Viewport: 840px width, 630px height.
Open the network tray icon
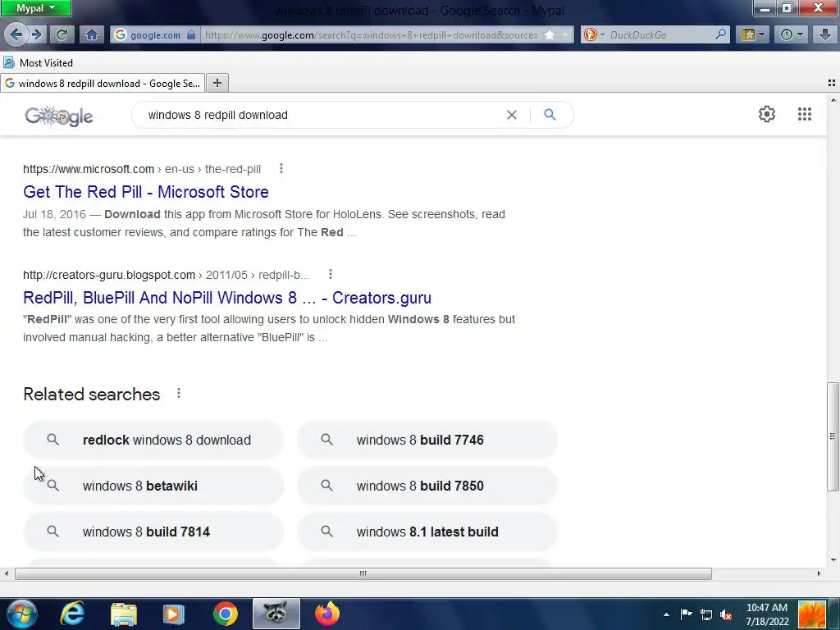click(706, 614)
